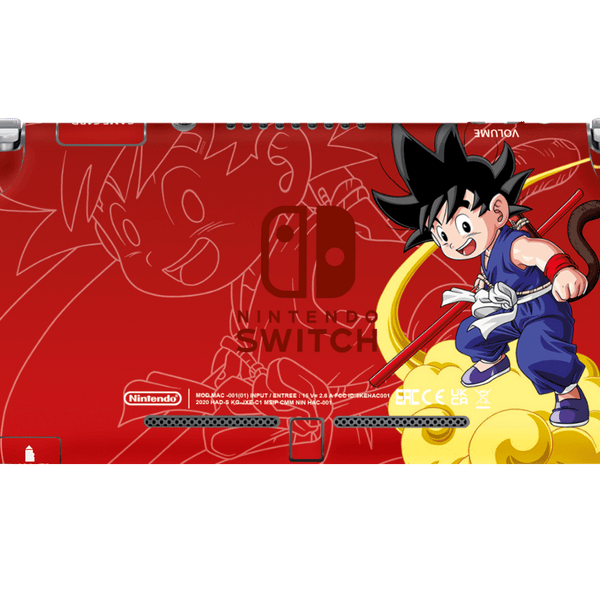Click the left speaker grille
600x600 pixels.
pos(212,422)
